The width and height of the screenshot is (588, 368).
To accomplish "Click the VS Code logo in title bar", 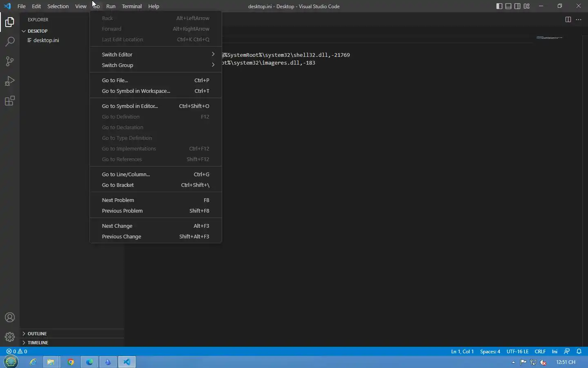I will 7,6.
